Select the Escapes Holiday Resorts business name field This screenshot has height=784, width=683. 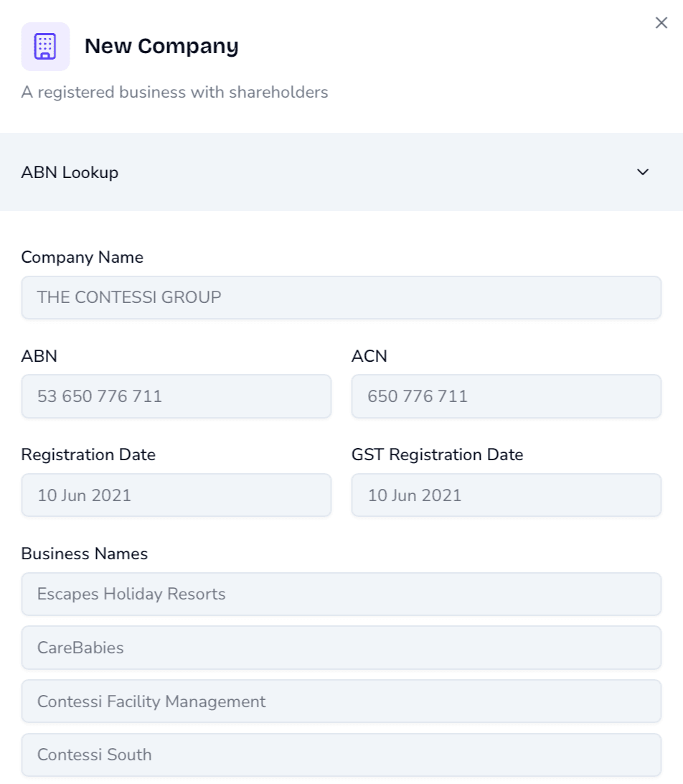click(x=341, y=594)
